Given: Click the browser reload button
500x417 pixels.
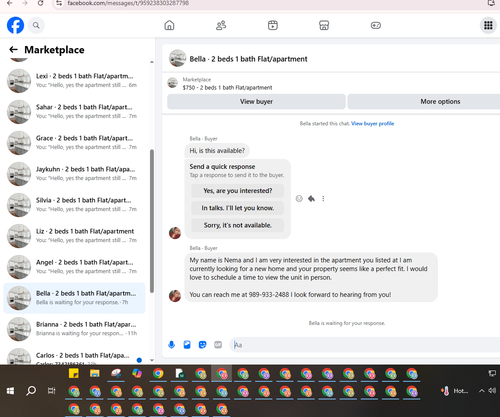Looking at the screenshot, I should [x=40, y=3].
